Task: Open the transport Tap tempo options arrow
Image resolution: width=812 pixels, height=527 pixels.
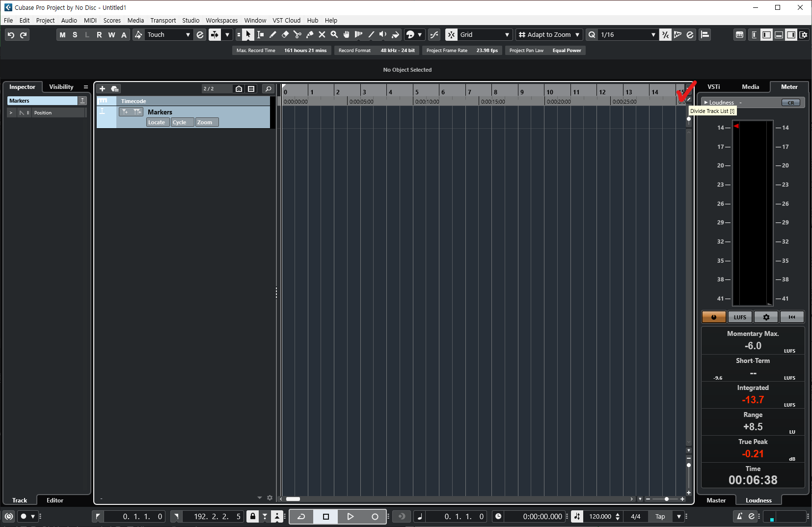Action: pyautogui.click(x=679, y=516)
